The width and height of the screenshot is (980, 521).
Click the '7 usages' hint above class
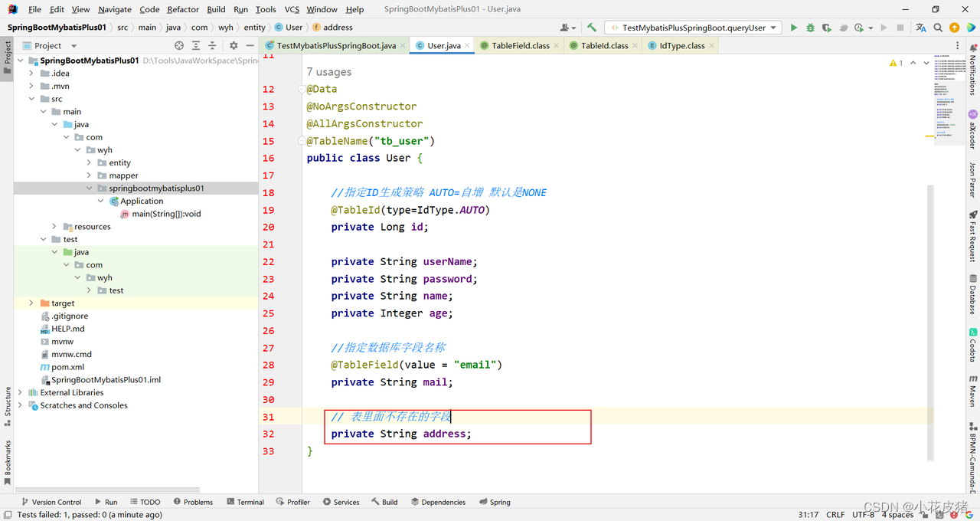tap(329, 72)
